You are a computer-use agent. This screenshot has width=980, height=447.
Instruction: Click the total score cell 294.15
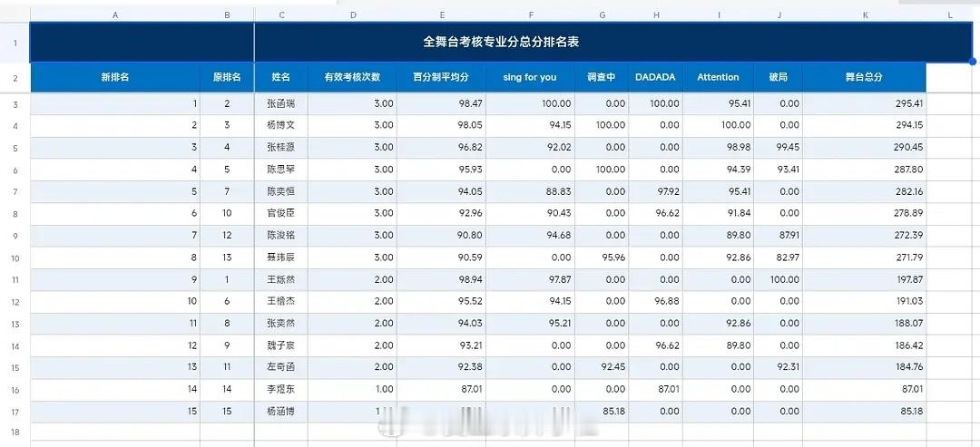(865, 125)
